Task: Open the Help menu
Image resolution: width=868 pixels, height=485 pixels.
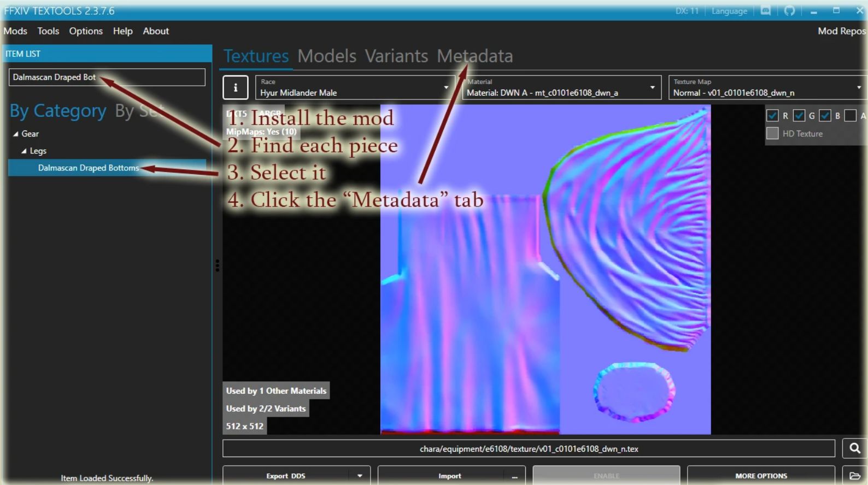Action: 123,31
